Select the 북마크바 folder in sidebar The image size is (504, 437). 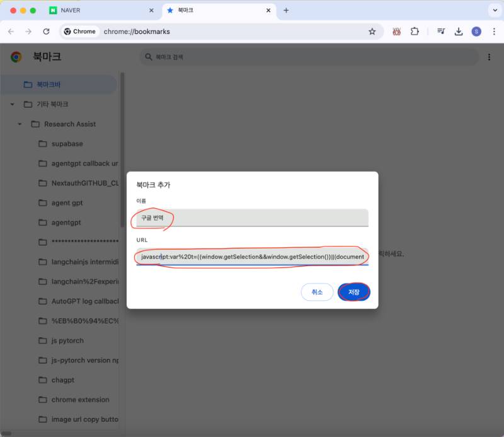49,84
